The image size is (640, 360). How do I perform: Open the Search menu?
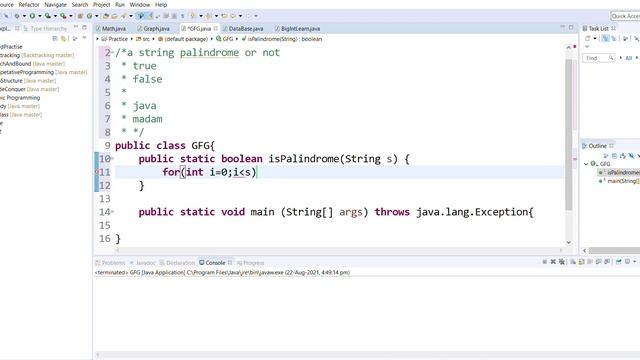pyautogui.click(x=80, y=4)
